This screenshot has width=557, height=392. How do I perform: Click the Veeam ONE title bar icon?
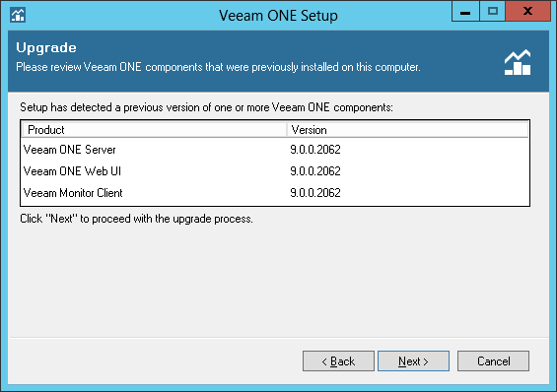coord(18,15)
